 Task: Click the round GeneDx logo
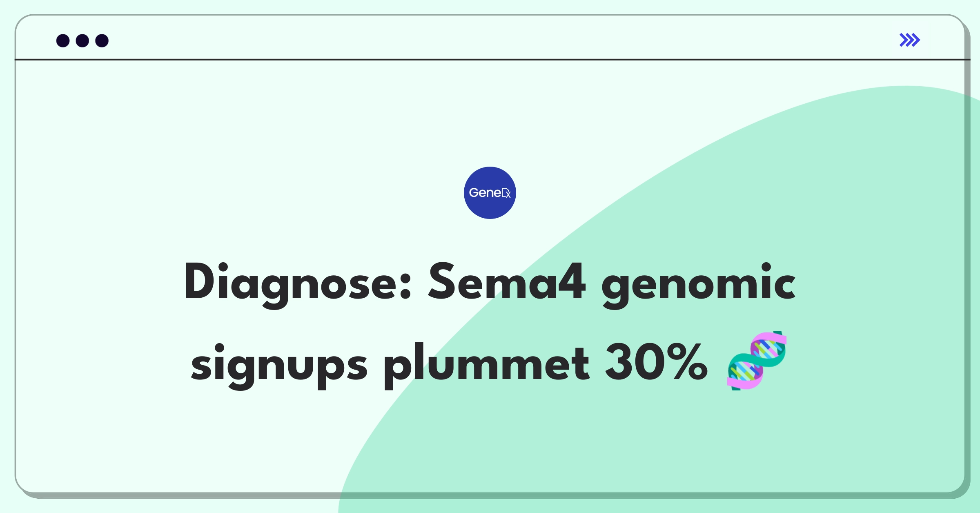tap(490, 193)
